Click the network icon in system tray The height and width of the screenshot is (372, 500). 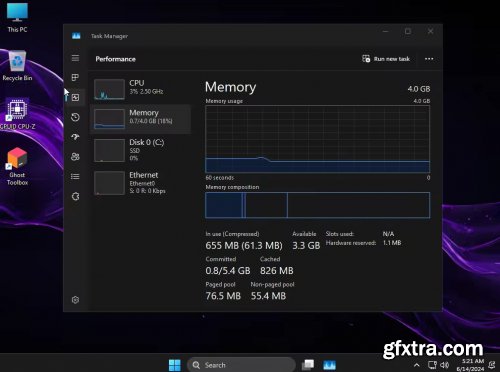[432, 365]
